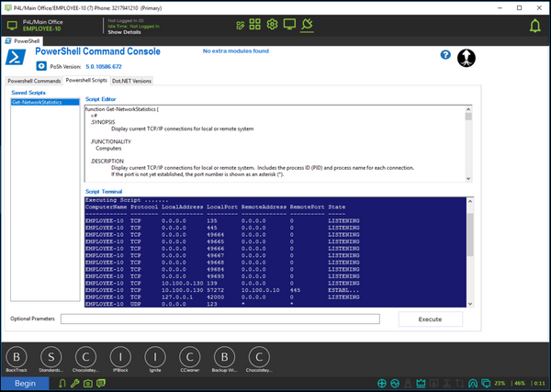Click the small blue icon before PoSh Version
The image size is (551, 392).
41,66
